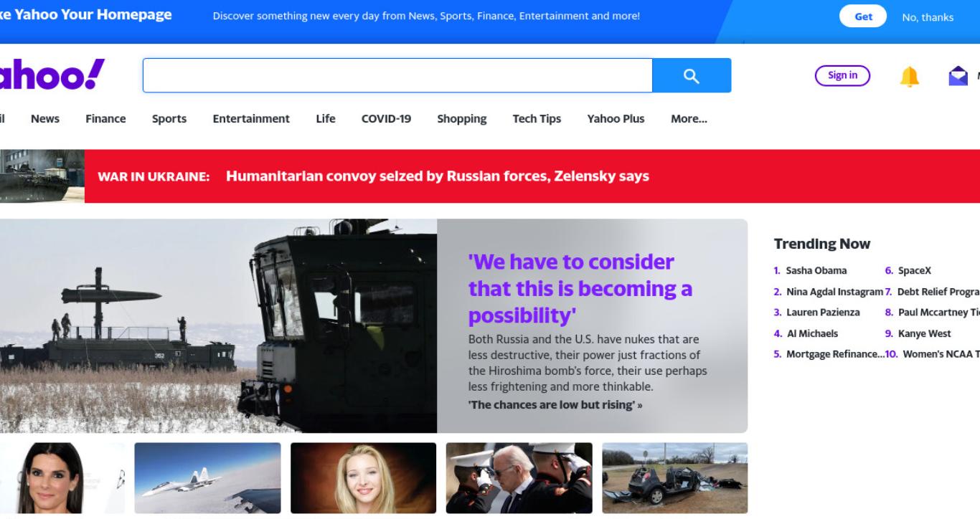Click the blue magnifier search button

(x=692, y=75)
